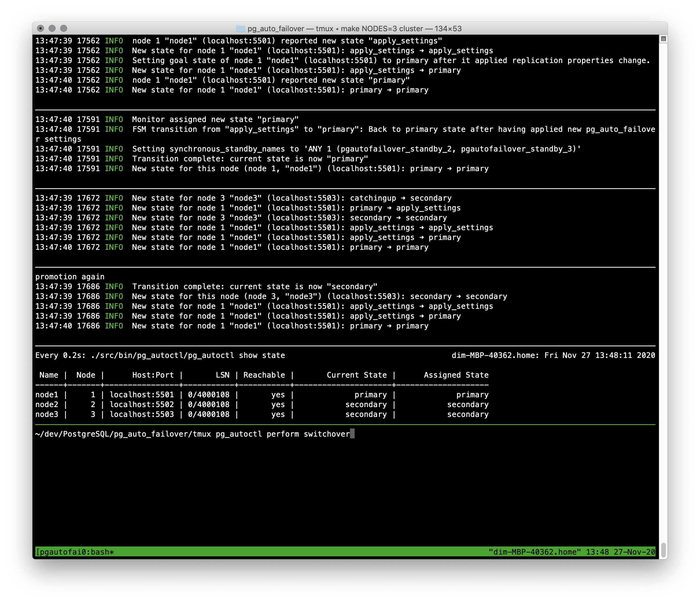
Task: Click the 'promotion again' line
Action: (x=70, y=276)
